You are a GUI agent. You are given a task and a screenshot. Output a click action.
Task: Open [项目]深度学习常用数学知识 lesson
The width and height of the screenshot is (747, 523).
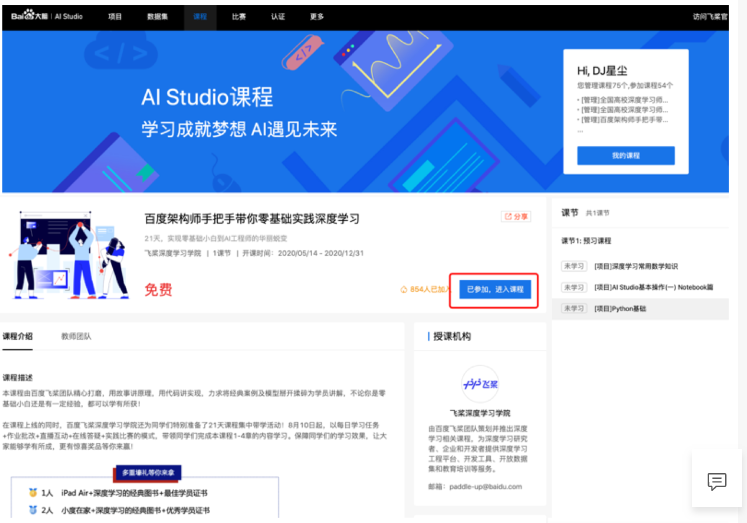[636, 266]
